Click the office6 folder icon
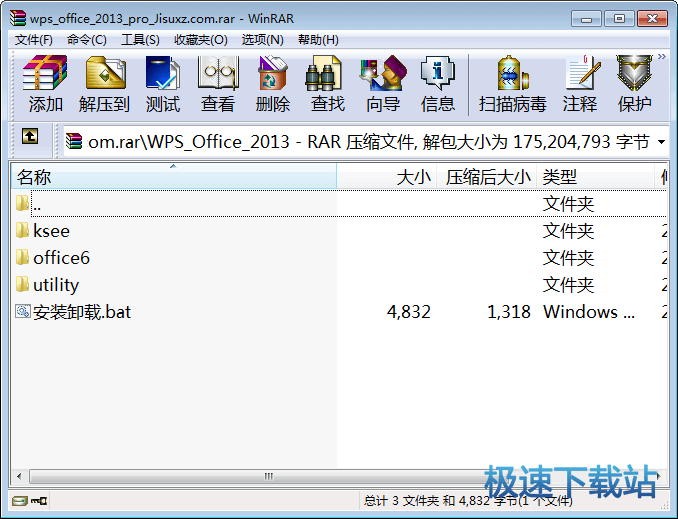Screen dimensions: 678x519 22,257
